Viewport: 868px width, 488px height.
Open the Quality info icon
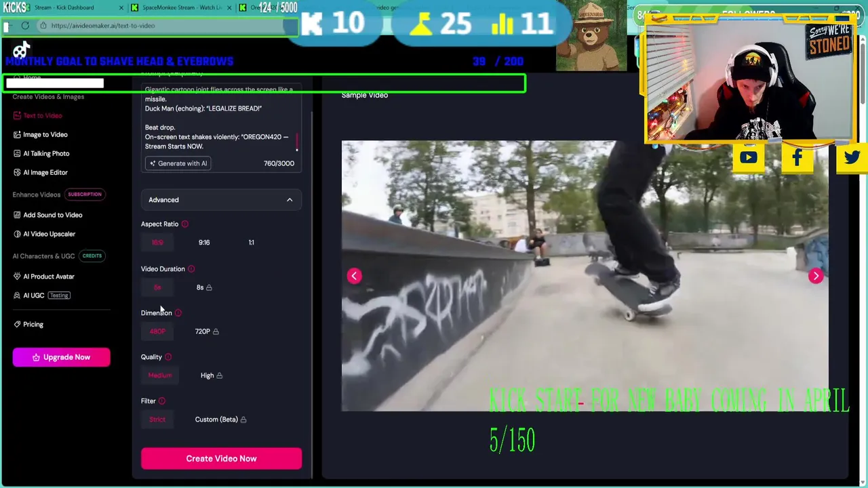[x=168, y=357]
